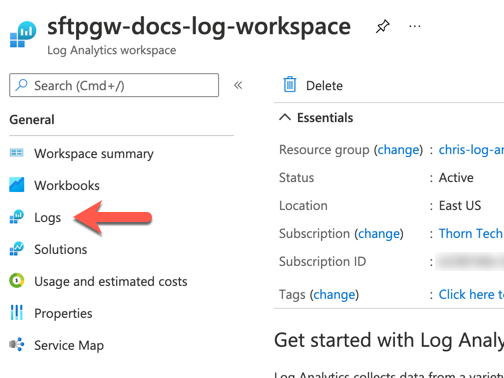Click the Delete button label
The image size is (504, 378).
[324, 86]
